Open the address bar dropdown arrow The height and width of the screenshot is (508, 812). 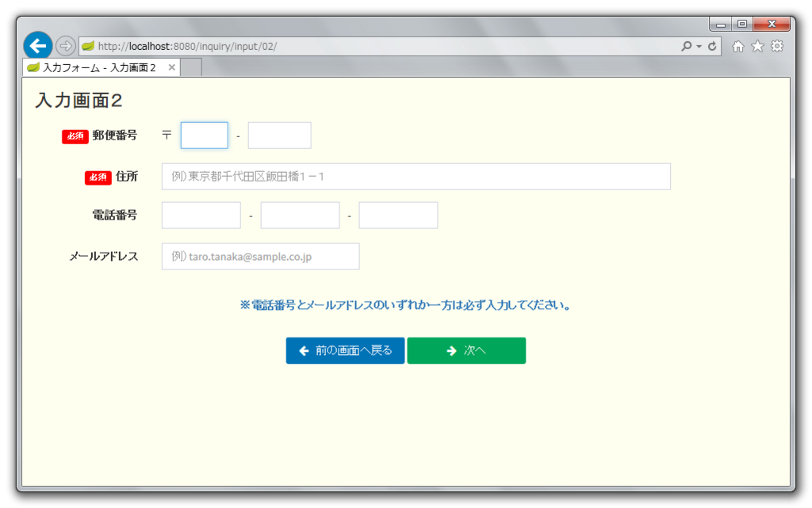pos(699,47)
